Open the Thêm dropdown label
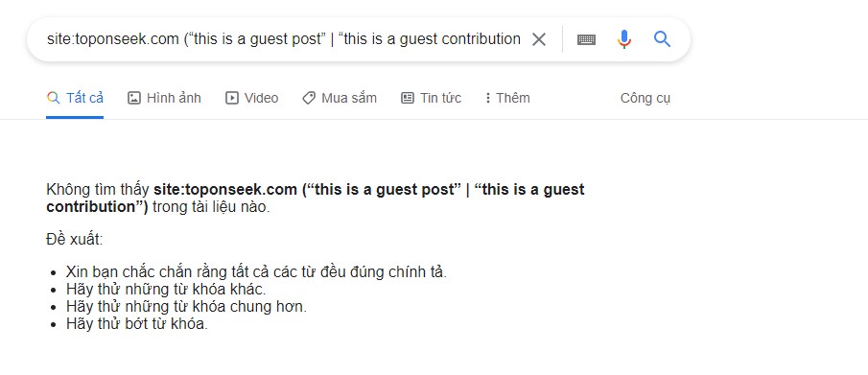 [x=513, y=98]
